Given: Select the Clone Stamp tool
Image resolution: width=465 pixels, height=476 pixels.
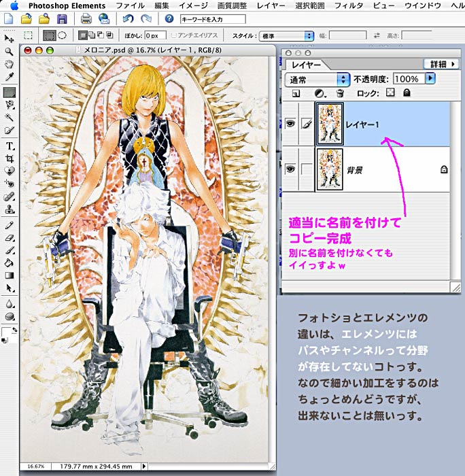Looking at the screenshot, I should click(x=9, y=209).
